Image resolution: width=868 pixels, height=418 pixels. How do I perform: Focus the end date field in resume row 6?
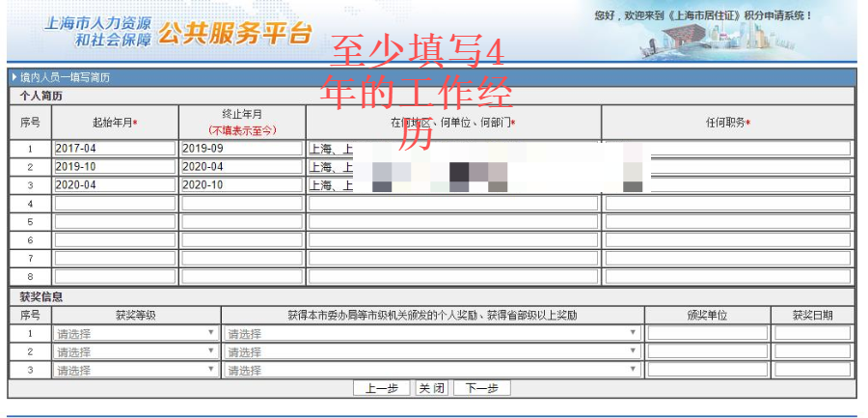click(x=242, y=240)
